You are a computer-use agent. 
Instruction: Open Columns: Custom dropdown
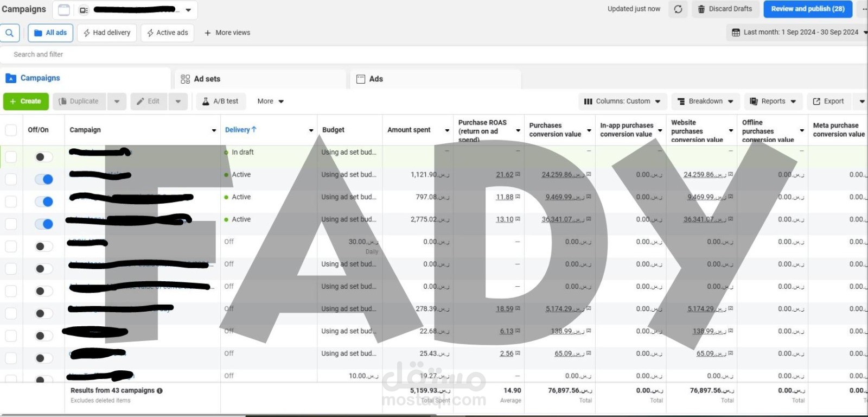tap(622, 102)
